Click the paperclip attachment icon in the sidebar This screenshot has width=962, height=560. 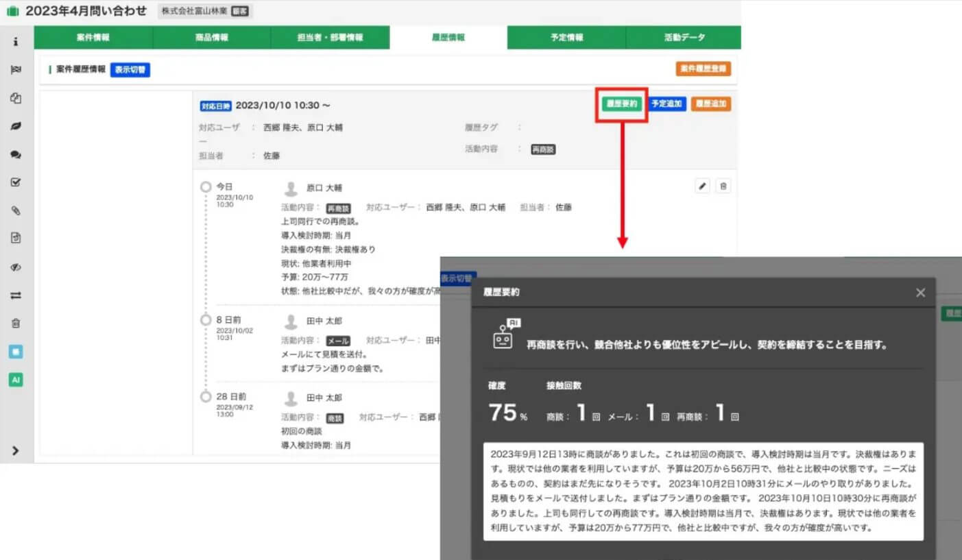[x=16, y=210]
